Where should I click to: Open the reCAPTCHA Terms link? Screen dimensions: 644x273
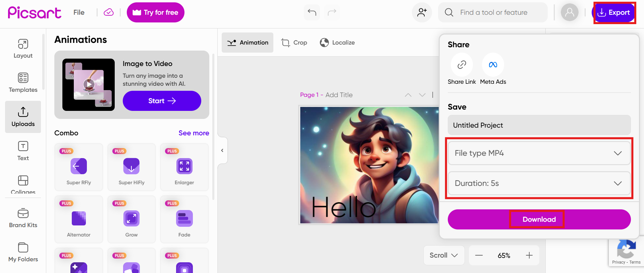click(635, 262)
